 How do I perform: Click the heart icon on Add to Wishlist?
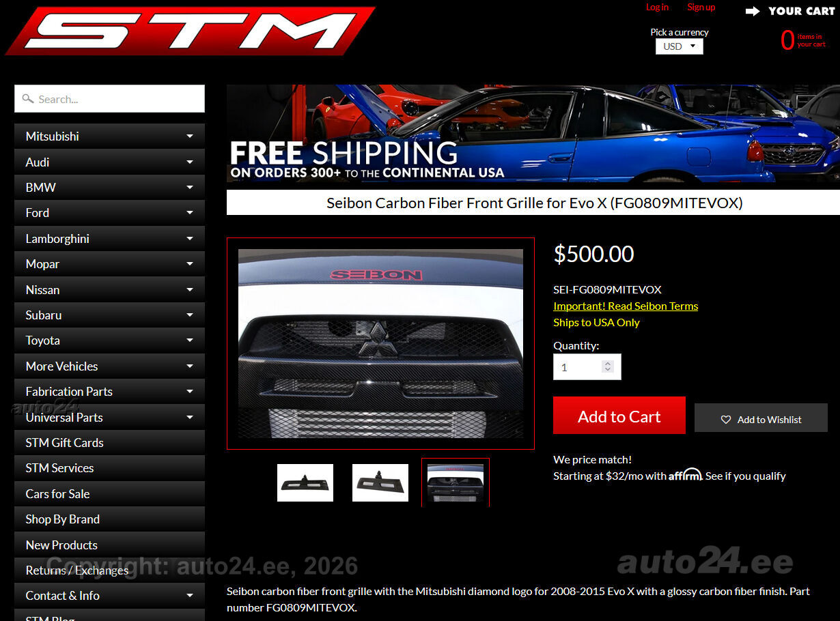pyautogui.click(x=726, y=420)
